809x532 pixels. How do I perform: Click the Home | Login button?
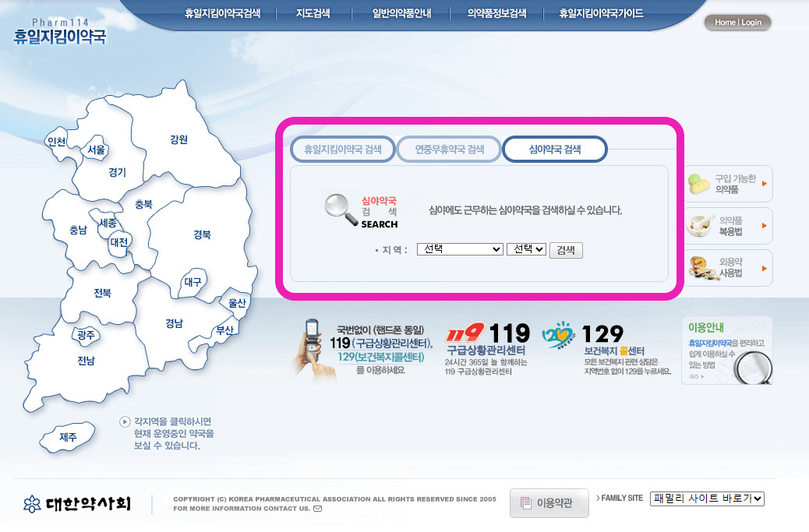[737, 23]
